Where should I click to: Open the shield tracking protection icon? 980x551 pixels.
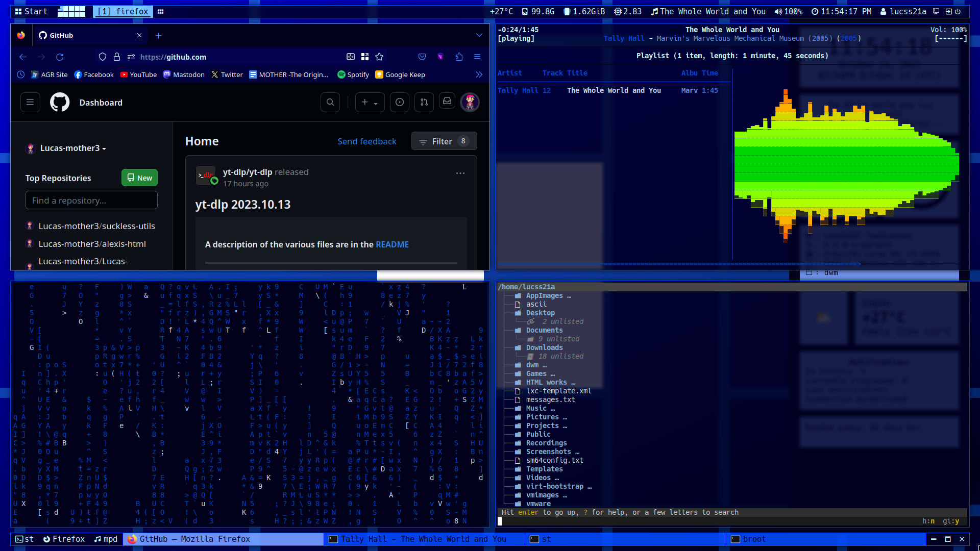[x=103, y=57]
